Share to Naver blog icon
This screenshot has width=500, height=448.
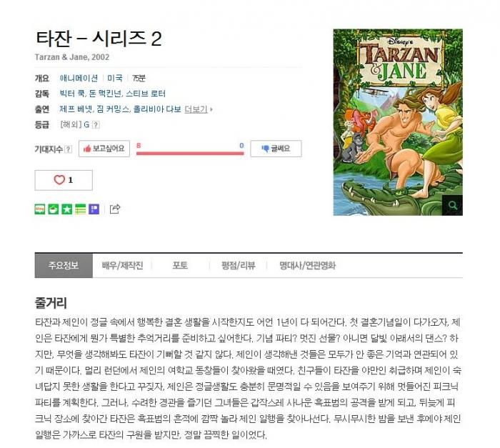coord(40,209)
